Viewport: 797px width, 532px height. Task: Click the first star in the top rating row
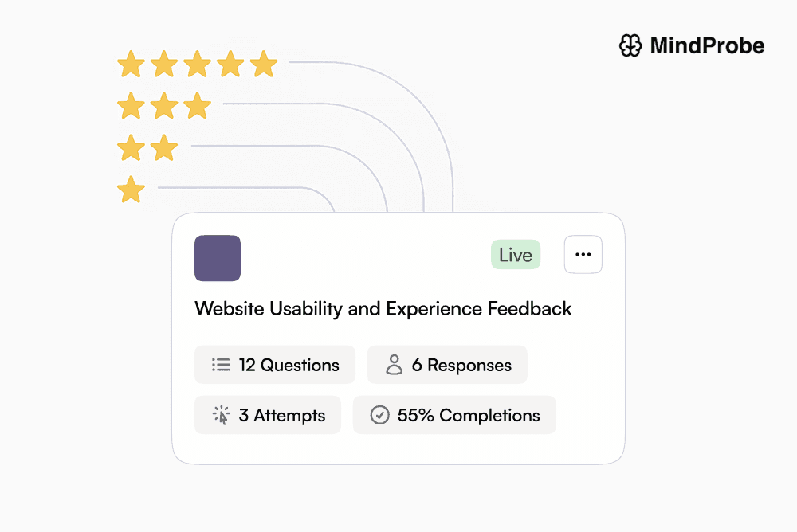(x=132, y=65)
